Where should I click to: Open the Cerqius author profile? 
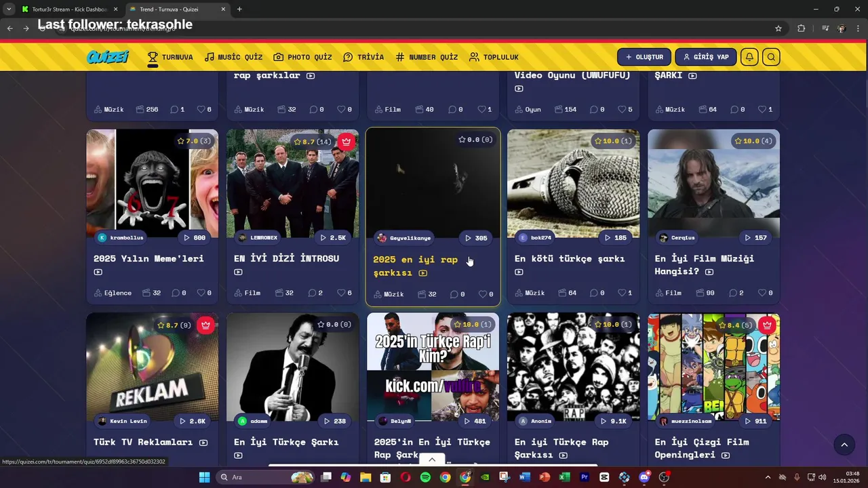[x=678, y=238]
